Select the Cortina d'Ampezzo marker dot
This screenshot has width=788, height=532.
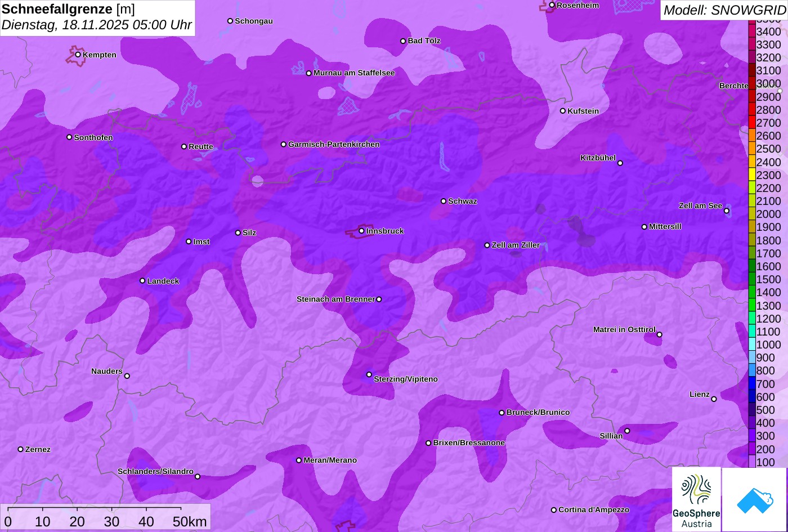coord(553,510)
